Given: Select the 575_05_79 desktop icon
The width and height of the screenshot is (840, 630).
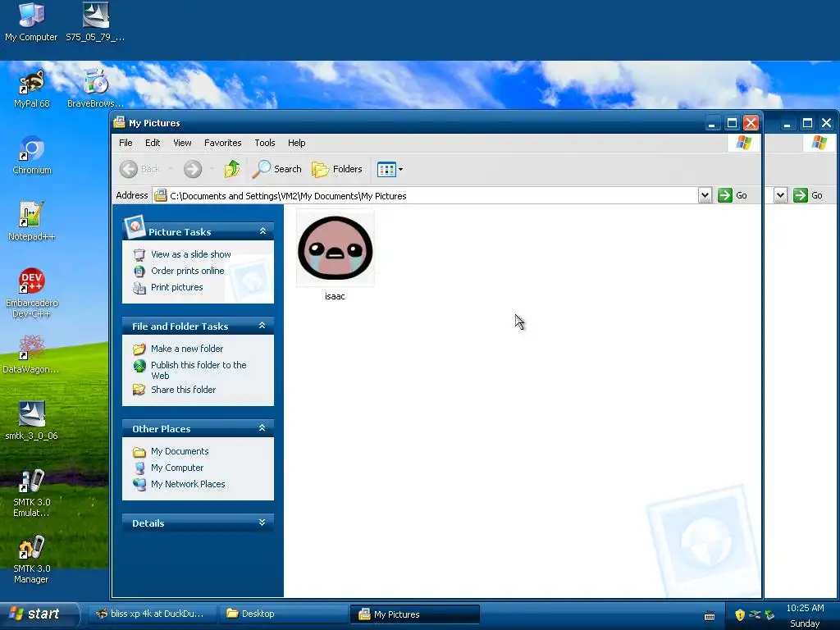Looking at the screenshot, I should tap(95, 21).
